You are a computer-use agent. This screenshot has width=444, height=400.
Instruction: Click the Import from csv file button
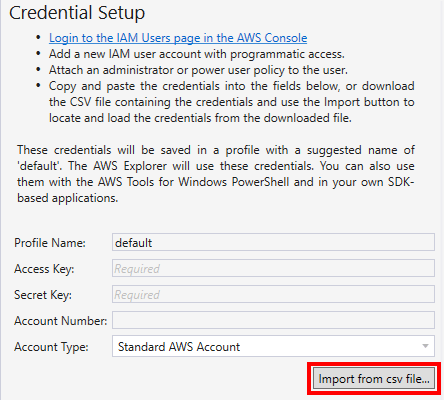374,379
